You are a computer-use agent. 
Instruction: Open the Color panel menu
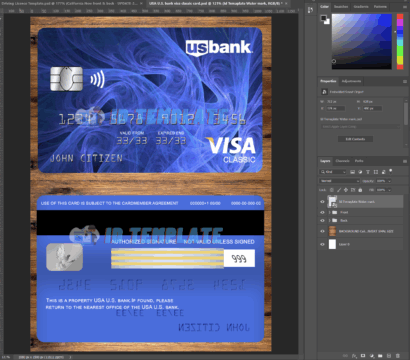tap(405, 7)
